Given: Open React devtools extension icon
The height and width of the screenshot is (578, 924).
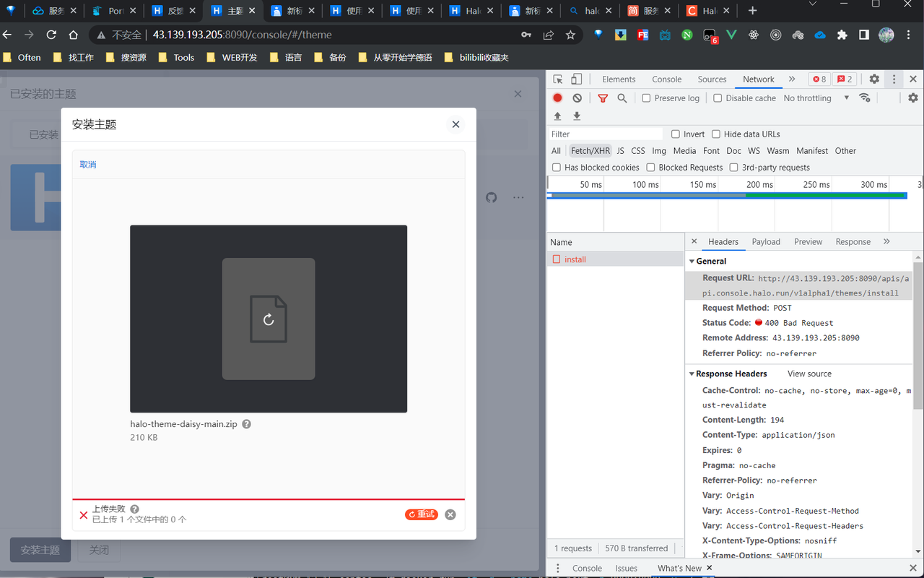Looking at the screenshot, I should [754, 35].
